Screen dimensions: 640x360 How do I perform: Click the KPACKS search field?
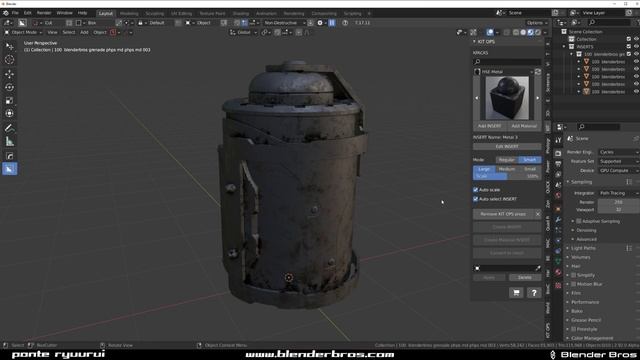pyautogui.click(x=507, y=62)
